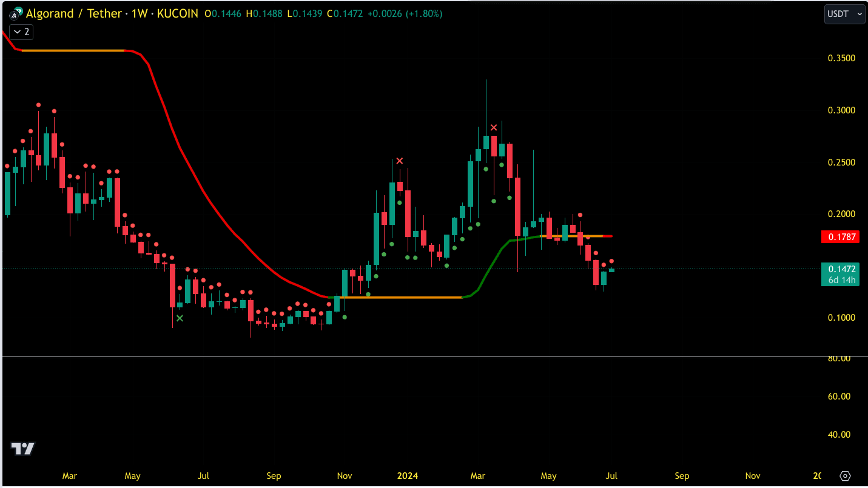The width and height of the screenshot is (868, 488).
Task: Click the 0.3500 price axis value
Action: click(x=841, y=58)
